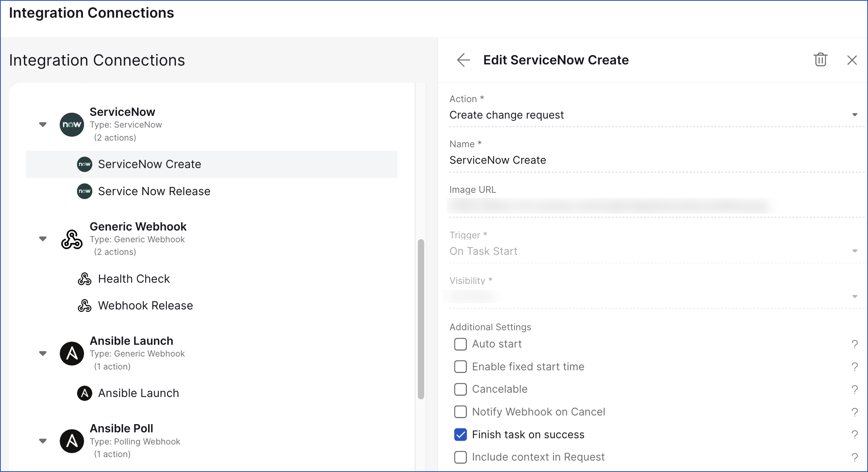Open the Webhook Release action
The width and height of the screenshot is (868, 472).
point(212,306)
